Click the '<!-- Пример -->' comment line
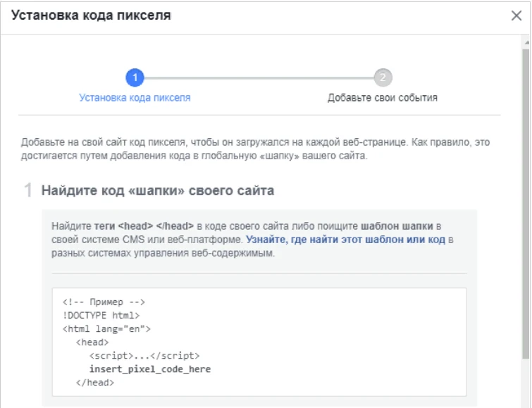 (x=104, y=302)
